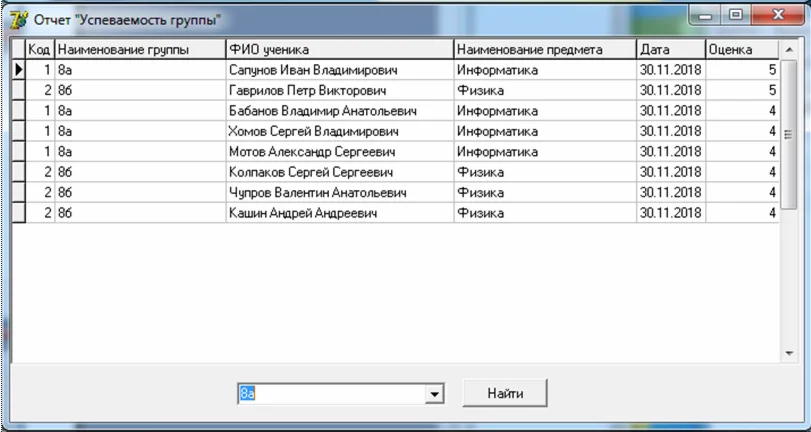Select cell Мотов Александр Сергеевич

tap(340, 152)
